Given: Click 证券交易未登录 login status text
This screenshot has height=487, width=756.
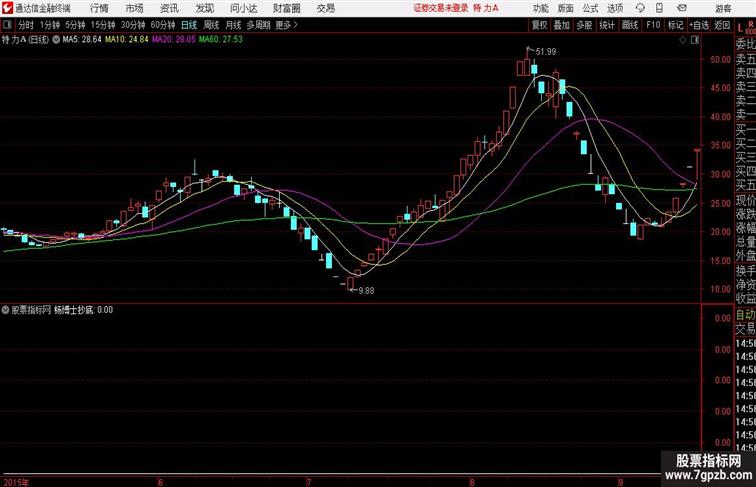Looking at the screenshot, I should pyautogui.click(x=441, y=8).
